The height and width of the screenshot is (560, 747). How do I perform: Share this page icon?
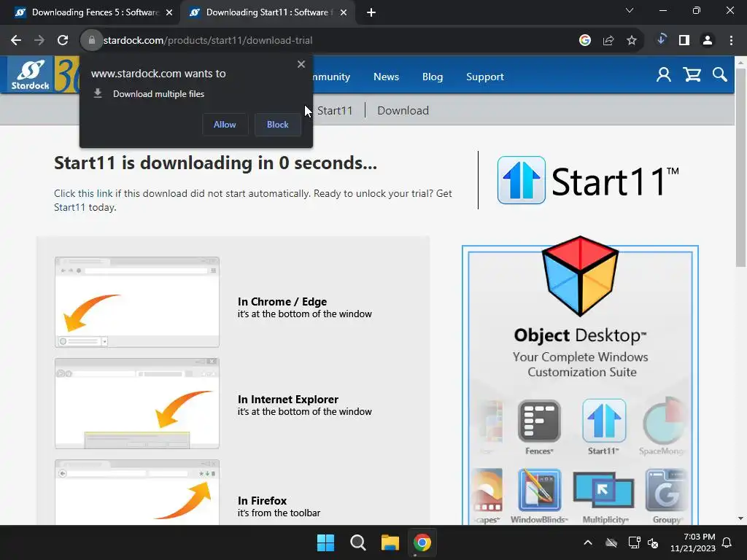(608, 41)
